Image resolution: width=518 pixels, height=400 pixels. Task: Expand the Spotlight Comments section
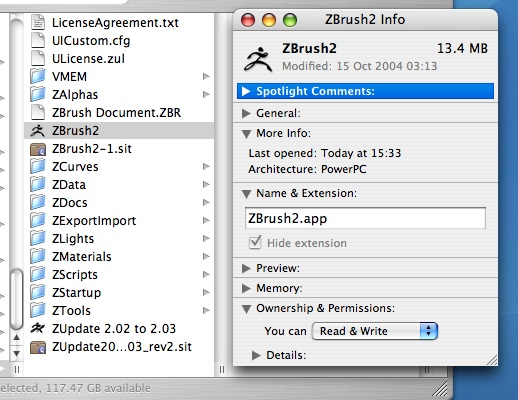pos(246,91)
